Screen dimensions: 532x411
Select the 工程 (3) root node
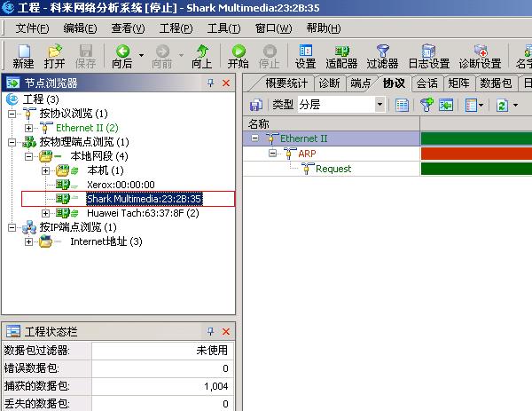[41, 99]
